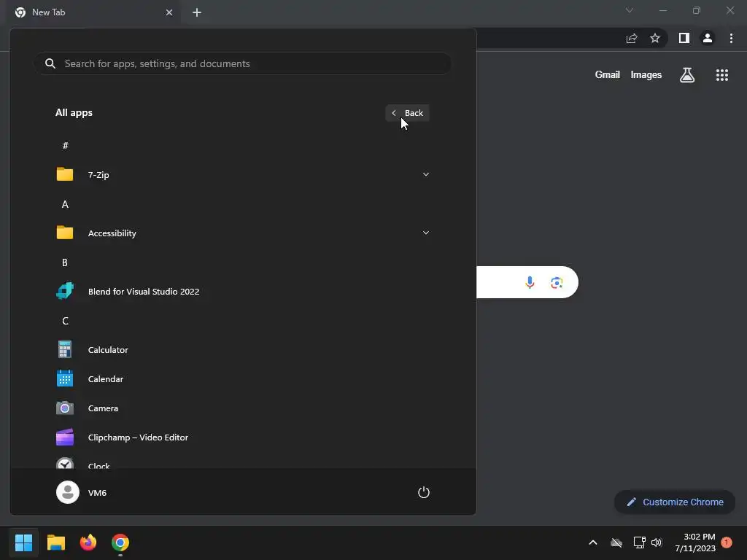
Task: Launch Clipchamp Video Editor icon
Action: [x=65, y=437]
